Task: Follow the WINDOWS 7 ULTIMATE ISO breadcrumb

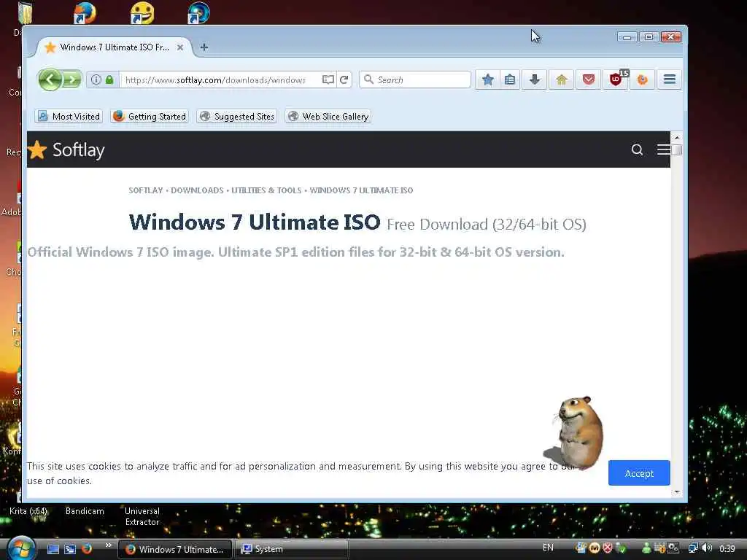Action: [x=361, y=190]
